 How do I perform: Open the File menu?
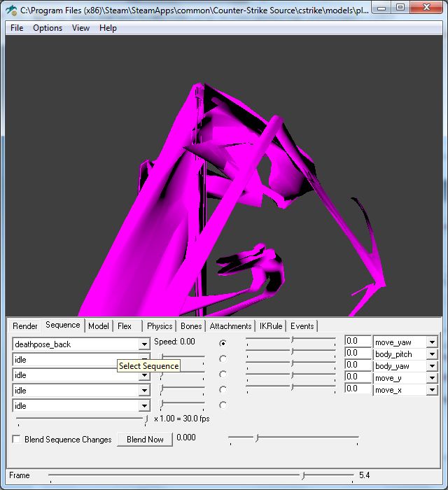click(x=17, y=28)
